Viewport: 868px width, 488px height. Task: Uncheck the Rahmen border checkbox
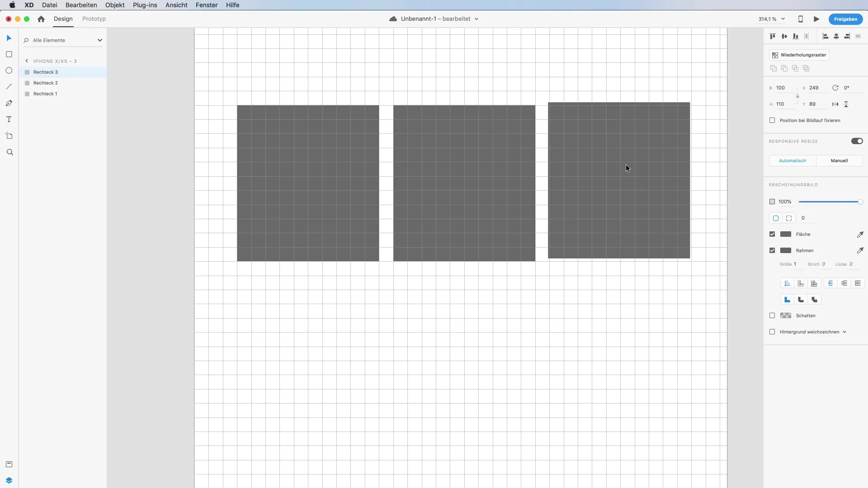pyautogui.click(x=772, y=250)
